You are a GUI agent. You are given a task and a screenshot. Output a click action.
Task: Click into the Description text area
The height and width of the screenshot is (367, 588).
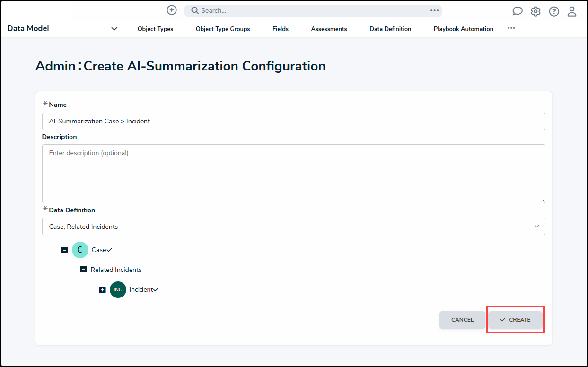coord(293,174)
